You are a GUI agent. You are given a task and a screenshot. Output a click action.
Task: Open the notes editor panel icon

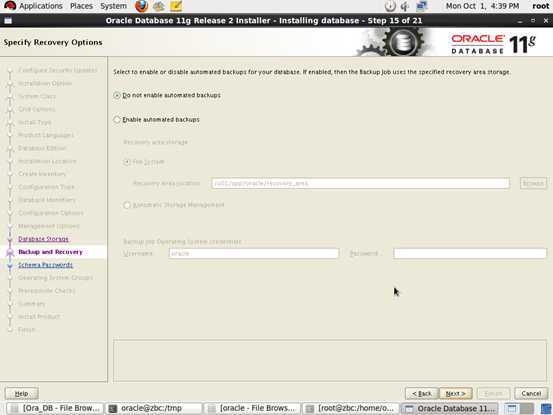pyautogui.click(x=176, y=6)
